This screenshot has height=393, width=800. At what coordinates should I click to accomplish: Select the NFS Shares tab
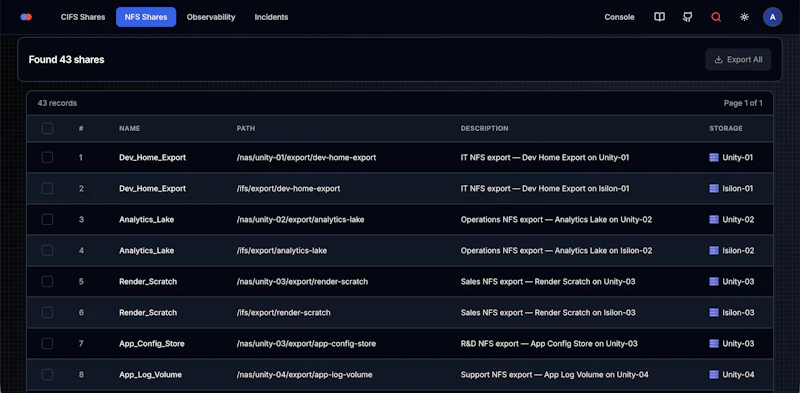(146, 17)
